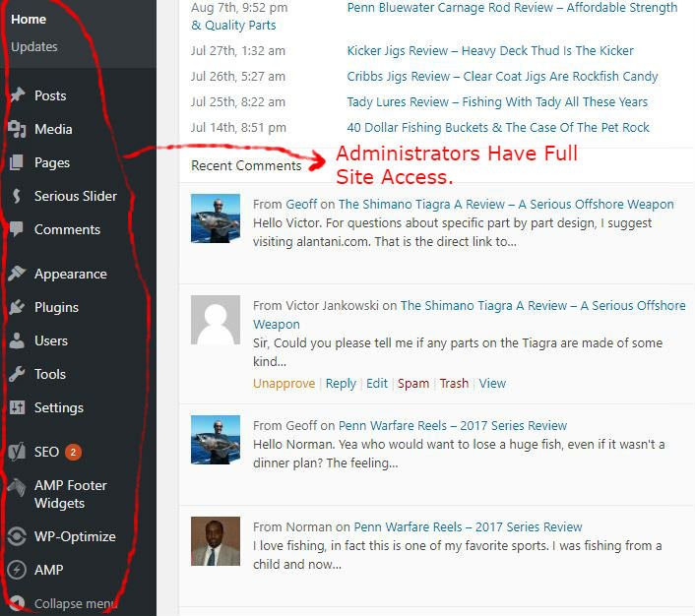Click comment text starting 'I love fishing'
Viewport: 695px width, 616px height.
458,555
